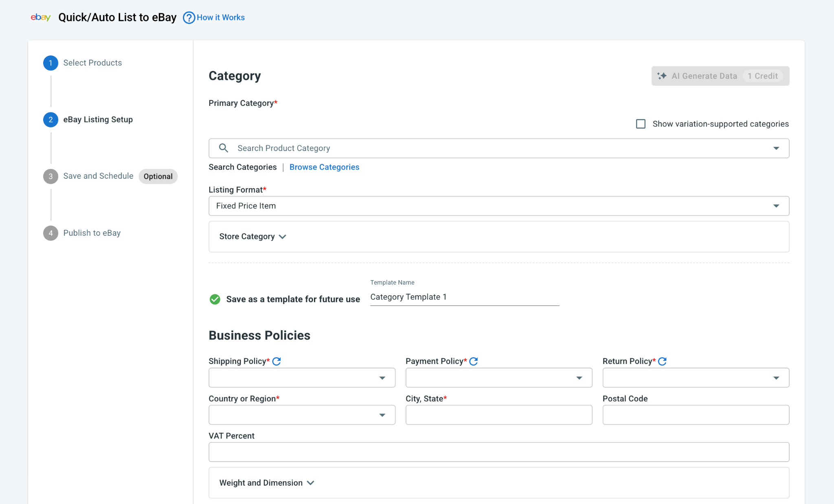The width and height of the screenshot is (834, 504).
Task: Open the How it Works link
Action: pos(221,18)
